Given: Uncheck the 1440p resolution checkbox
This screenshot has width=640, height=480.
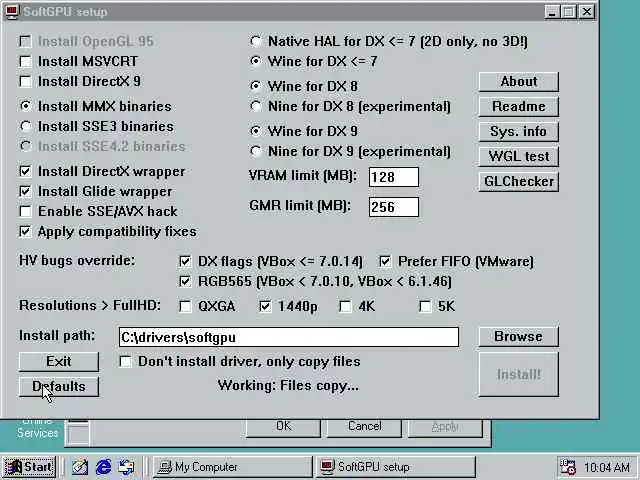Looking at the screenshot, I should coord(265,306).
